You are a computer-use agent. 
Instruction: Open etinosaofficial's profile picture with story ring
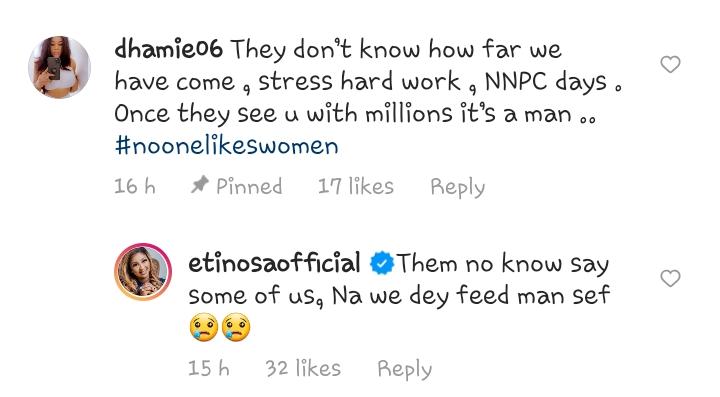(143, 272)
